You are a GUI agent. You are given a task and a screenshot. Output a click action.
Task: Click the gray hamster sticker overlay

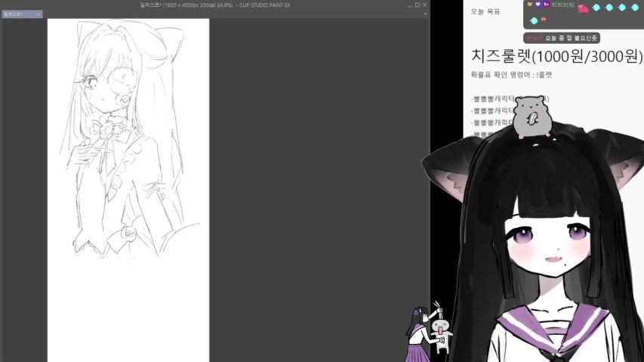click(532, 117)
